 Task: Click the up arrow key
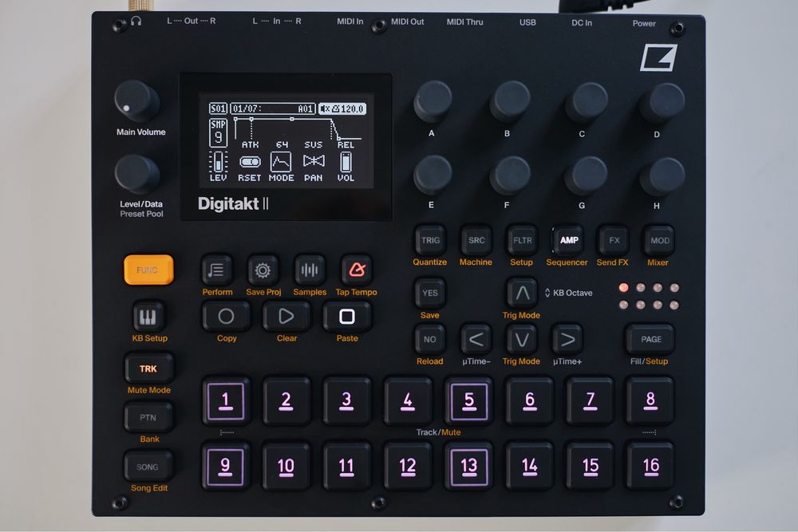(522, 293)
